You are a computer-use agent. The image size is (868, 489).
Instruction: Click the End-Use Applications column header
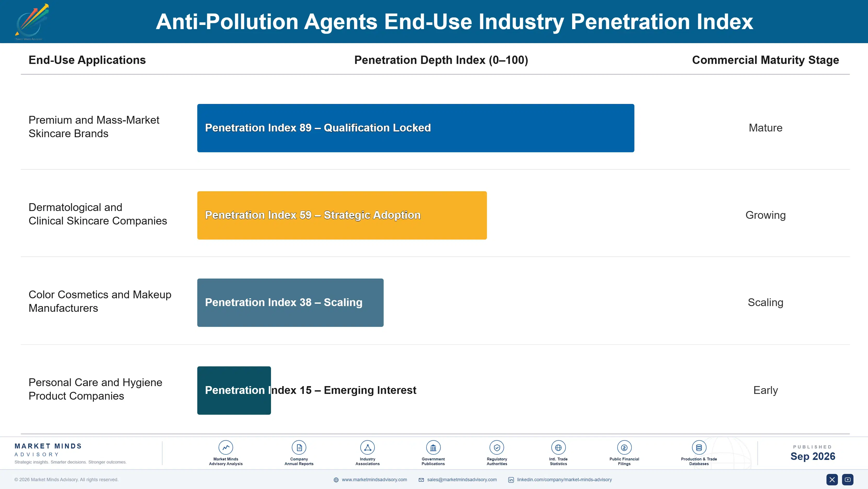point(87,60)
